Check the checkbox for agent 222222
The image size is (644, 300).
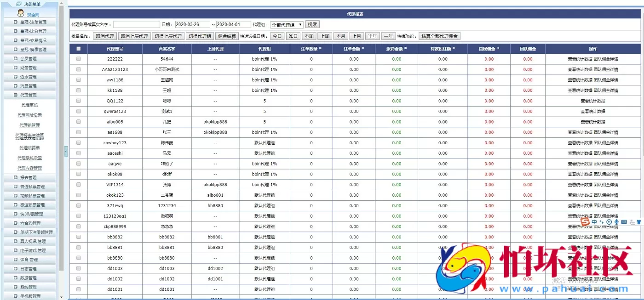click(x=78, y=58)
